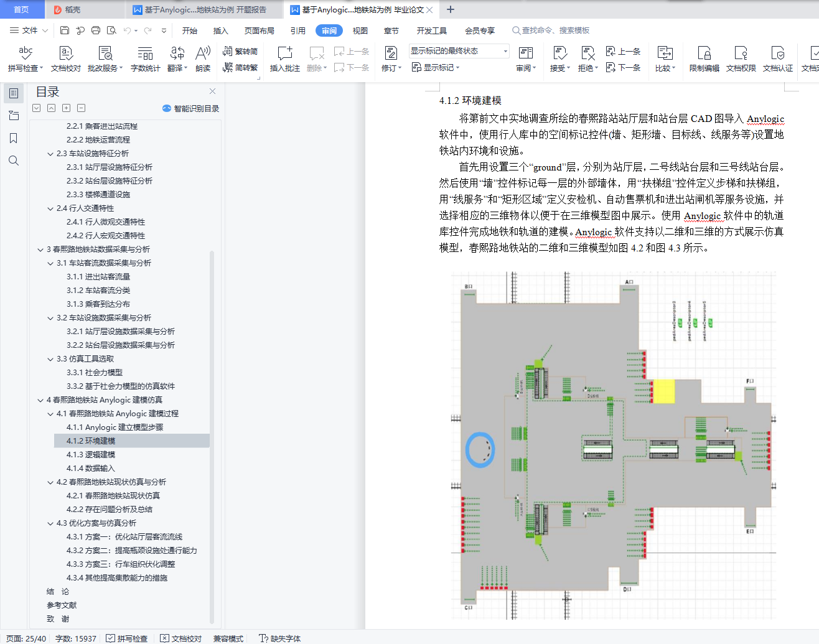Open 字数统计 word count tool
The width and height of the screenshot is (819, 644).
coord(145,59)
